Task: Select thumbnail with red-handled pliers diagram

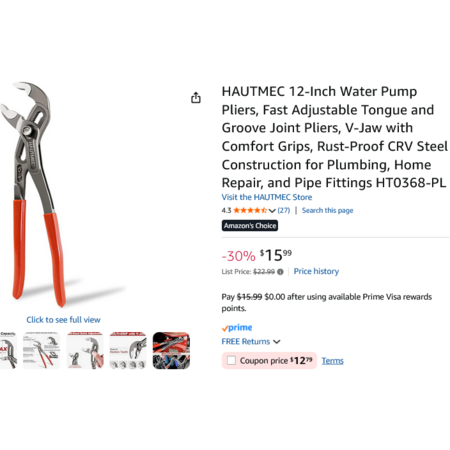Action: 41,350
